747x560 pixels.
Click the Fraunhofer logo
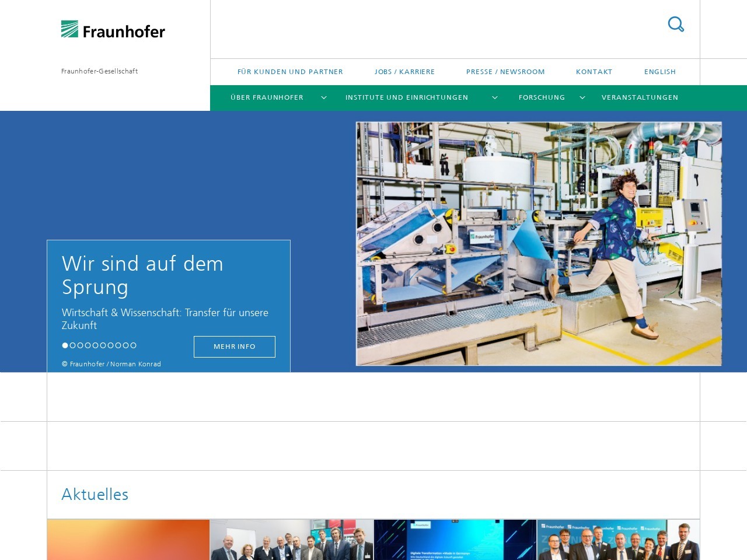point(113,29)
